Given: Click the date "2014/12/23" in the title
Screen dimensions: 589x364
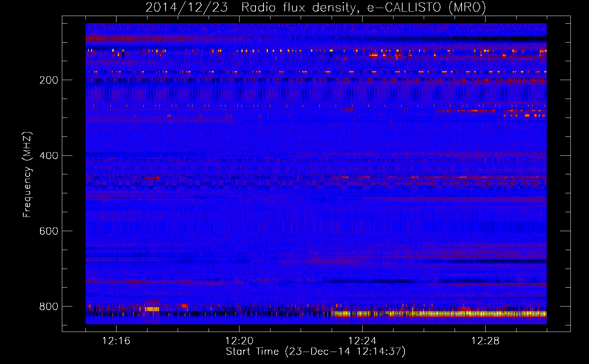Looking at the screenshot, I should tap(187, 7).
